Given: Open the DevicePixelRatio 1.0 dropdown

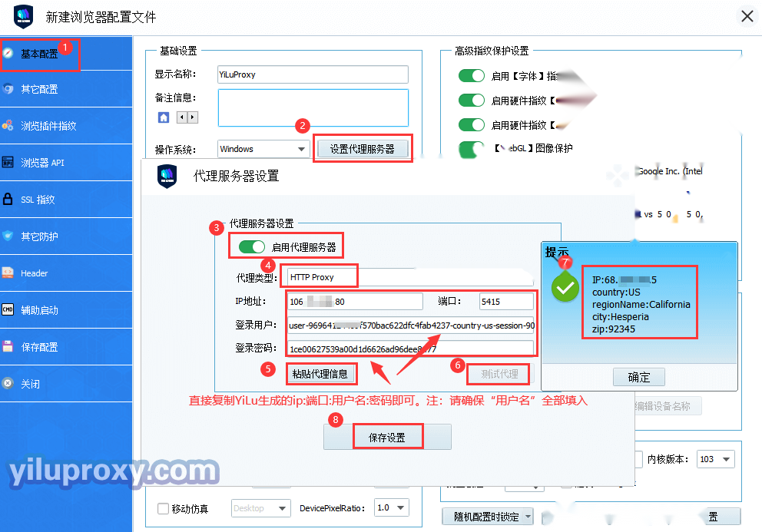Looking at the screenshot, I should tap(392, 507).
